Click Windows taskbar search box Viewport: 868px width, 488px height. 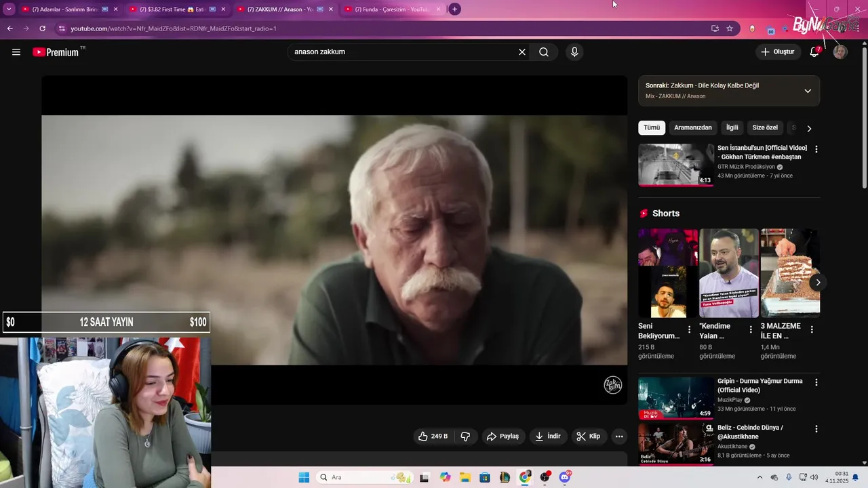(x=366, y=477)
